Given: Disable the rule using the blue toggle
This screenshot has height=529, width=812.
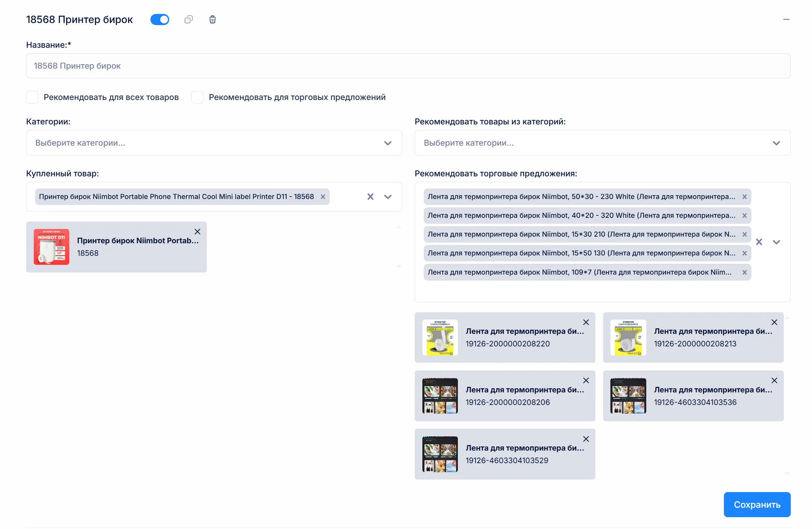Looking at the screenshot, I should click(x=160, y=20).
